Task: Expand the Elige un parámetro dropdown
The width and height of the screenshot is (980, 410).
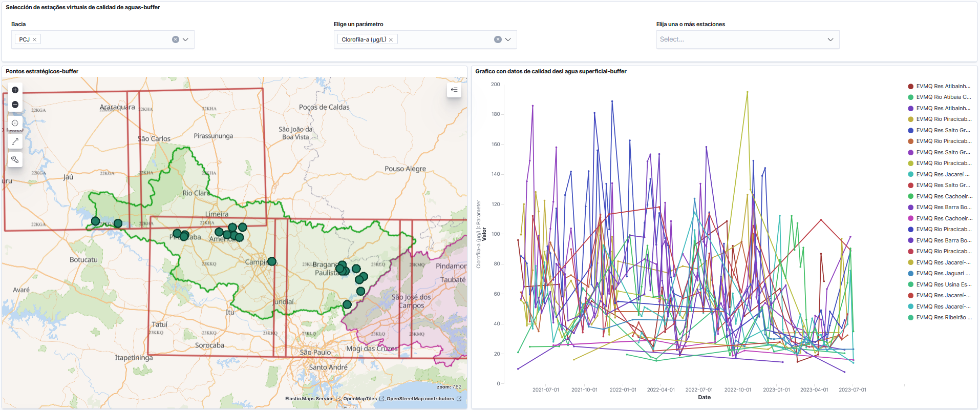Action: pyautogui.click(x=508, y=39)
